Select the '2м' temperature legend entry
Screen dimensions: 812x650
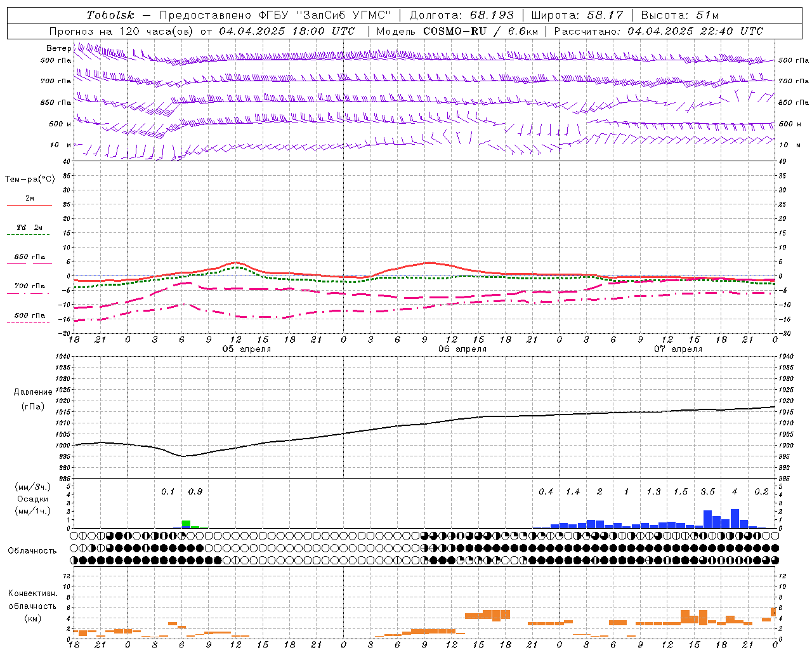30,198
